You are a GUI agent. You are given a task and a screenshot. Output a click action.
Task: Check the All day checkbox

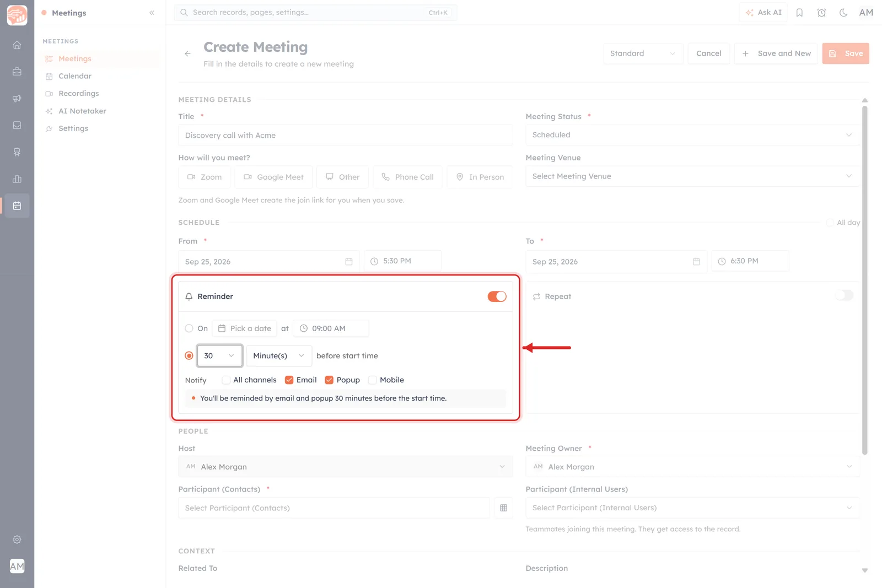click(830, 223)
